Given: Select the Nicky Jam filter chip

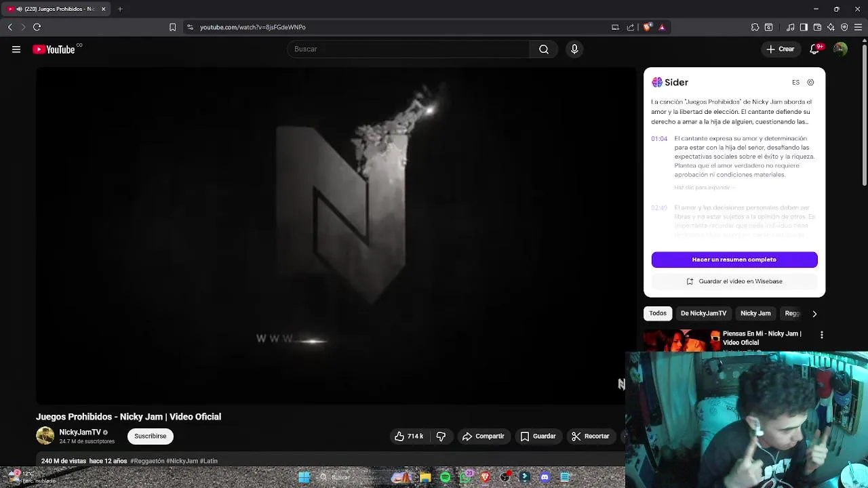Looking at the screenshot, I should (755, 313).
